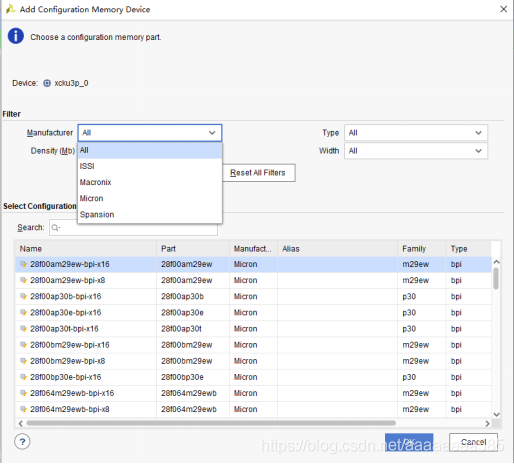Click the Vivado logo in the title bar
This screenshot has width=514, height=464.
[10, 9]
